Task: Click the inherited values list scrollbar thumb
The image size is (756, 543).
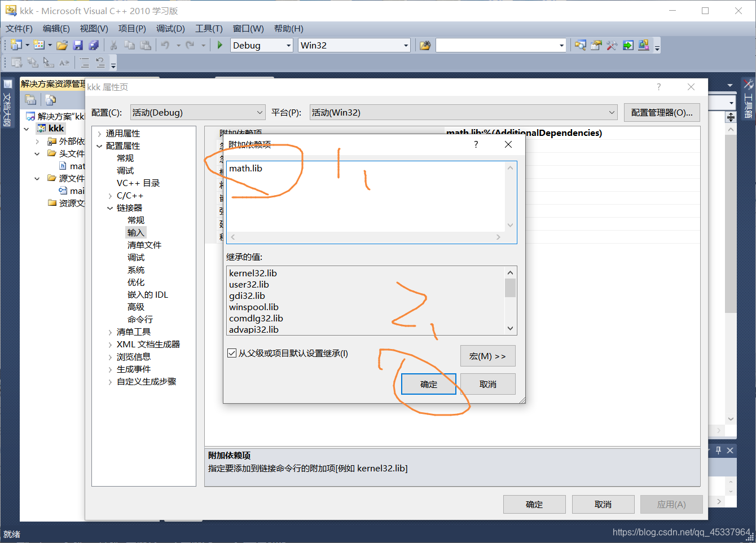Action: click(510, 288)
